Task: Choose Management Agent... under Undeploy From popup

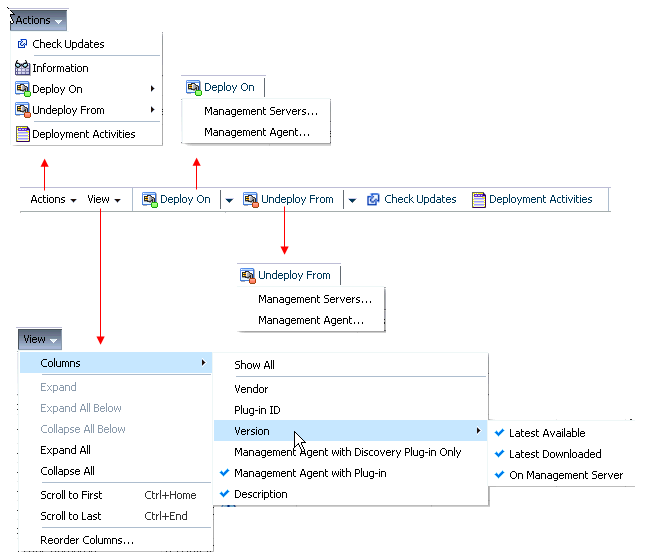Action: (311, 320)
